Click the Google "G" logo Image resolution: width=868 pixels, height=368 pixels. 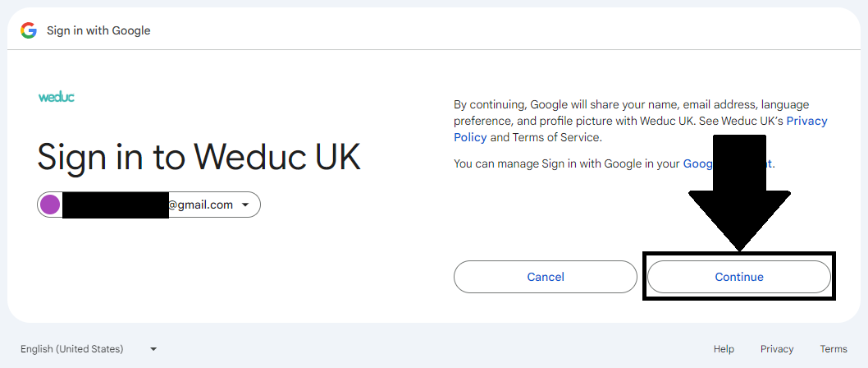coord(29,30)
